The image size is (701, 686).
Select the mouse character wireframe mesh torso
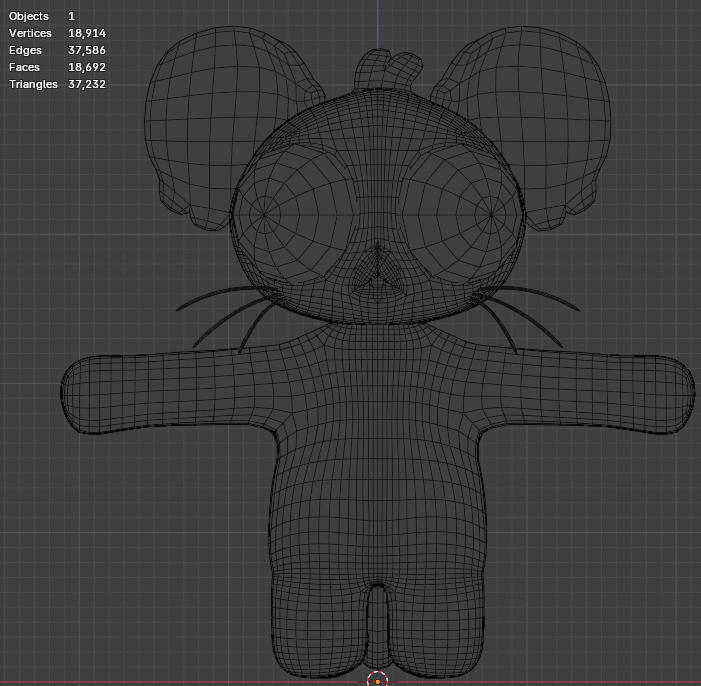pos(378,456)
